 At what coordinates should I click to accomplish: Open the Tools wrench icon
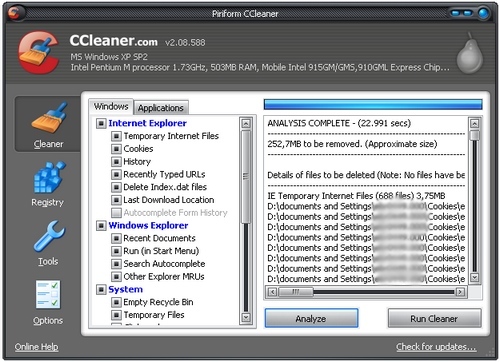point(49,236)
